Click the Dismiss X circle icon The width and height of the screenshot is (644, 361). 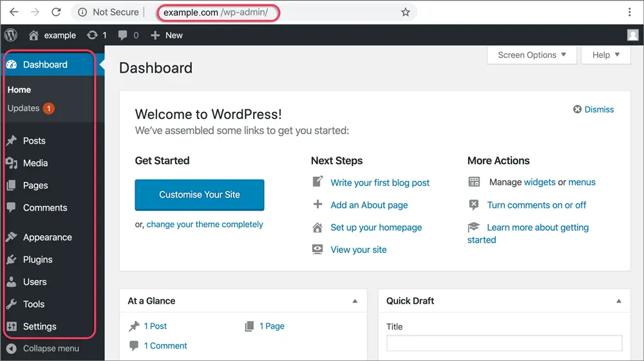[x=578, y=109]
